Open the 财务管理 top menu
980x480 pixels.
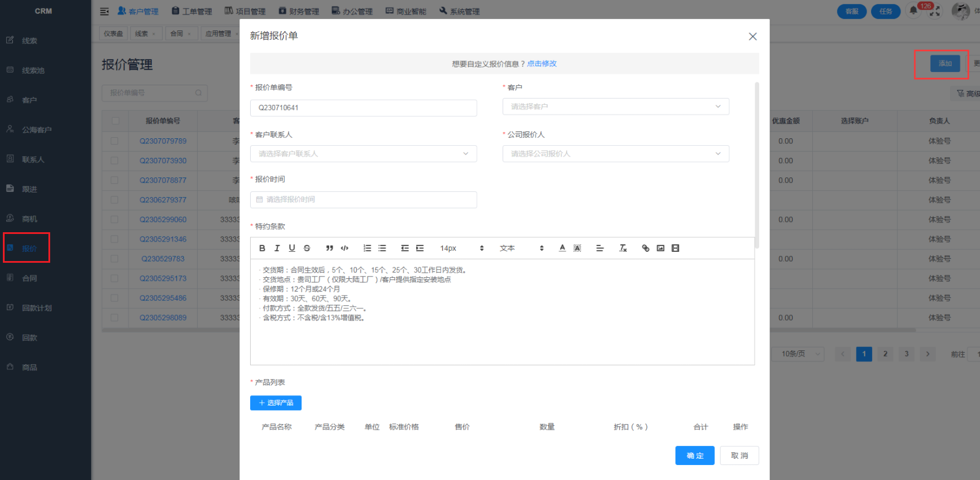click(299, 12)
